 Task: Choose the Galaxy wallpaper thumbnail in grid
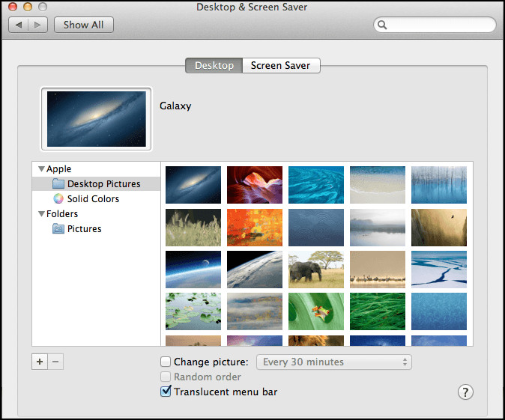coord(193,185)
